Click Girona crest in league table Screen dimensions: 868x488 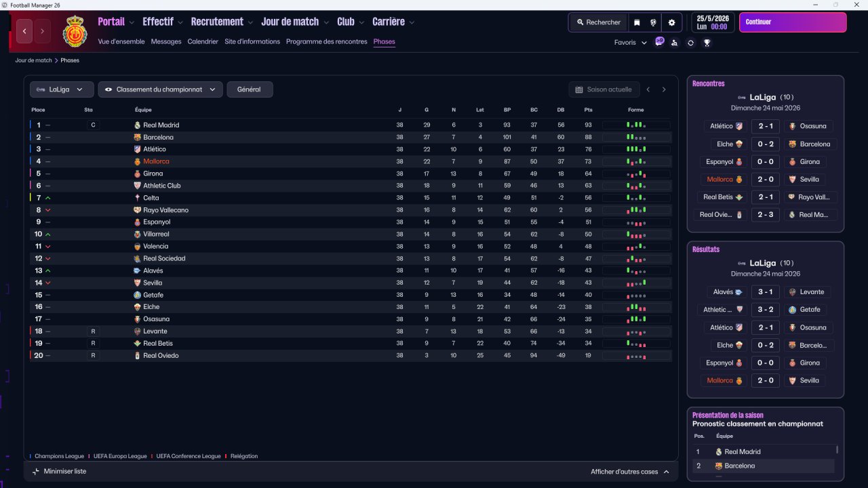click(x=138, y=174)
